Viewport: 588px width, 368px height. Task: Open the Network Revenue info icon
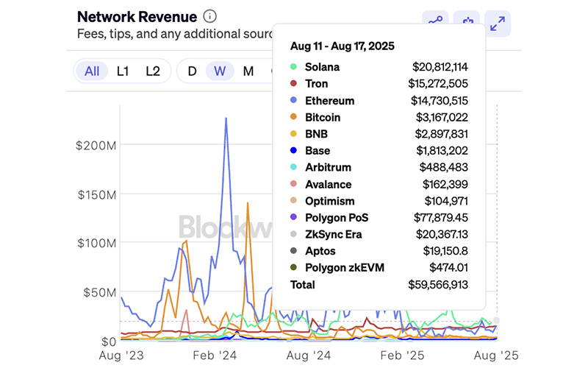click(209, 16)
